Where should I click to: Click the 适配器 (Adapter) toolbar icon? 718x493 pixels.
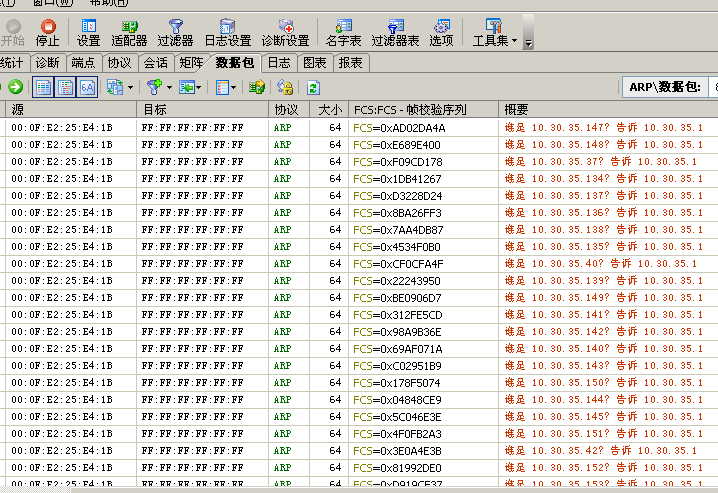129,32
